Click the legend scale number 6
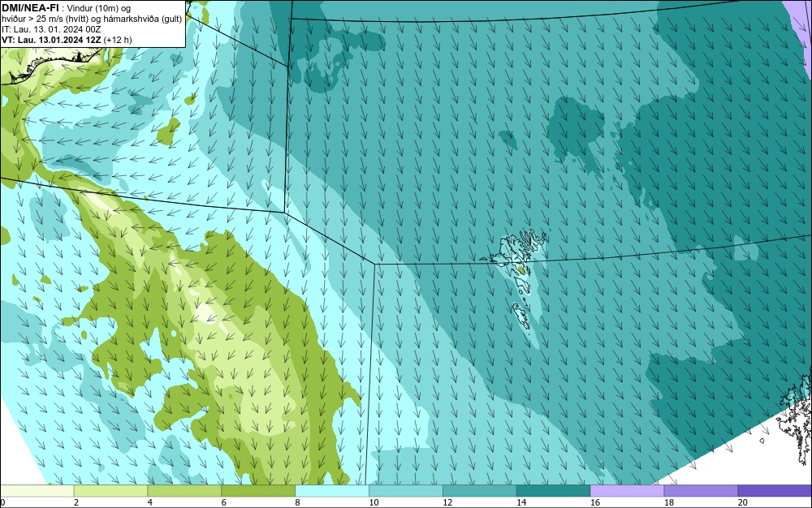The image size is (812, 508). pos(224,502)
